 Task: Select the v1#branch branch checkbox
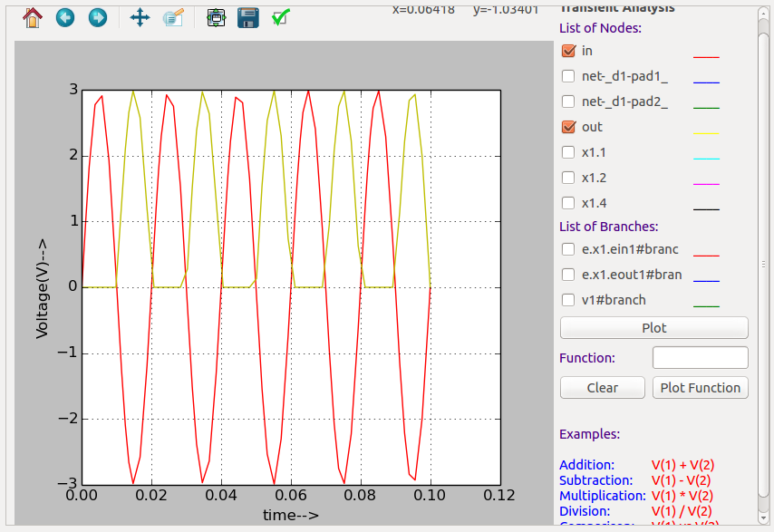[x=568, y=300]
